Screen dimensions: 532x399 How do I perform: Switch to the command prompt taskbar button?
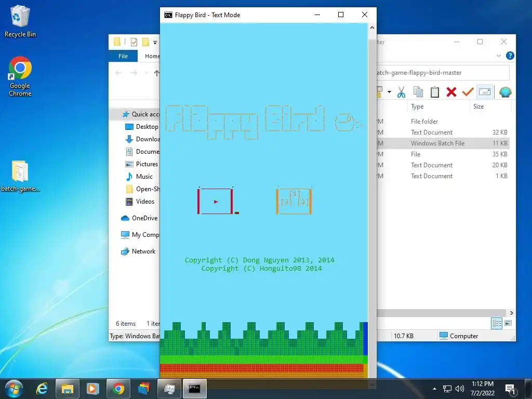[195, 389]
